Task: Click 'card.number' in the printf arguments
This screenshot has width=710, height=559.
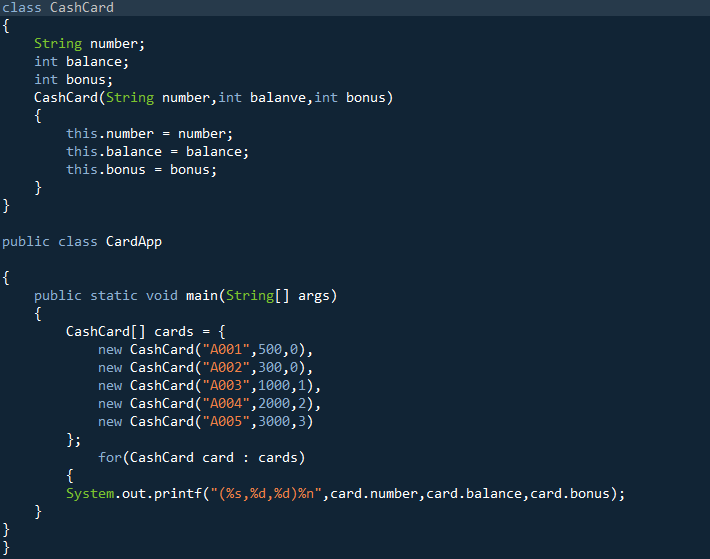Action: [374, 494]
